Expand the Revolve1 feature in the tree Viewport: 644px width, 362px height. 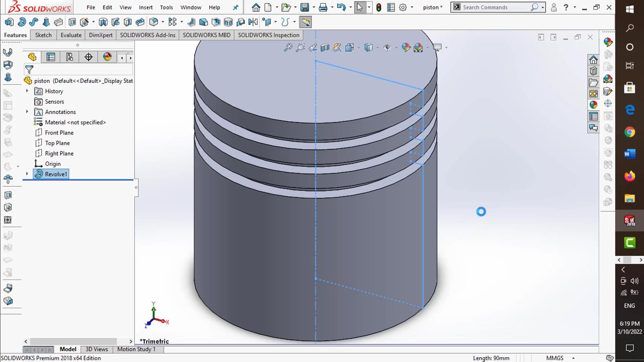27,174
